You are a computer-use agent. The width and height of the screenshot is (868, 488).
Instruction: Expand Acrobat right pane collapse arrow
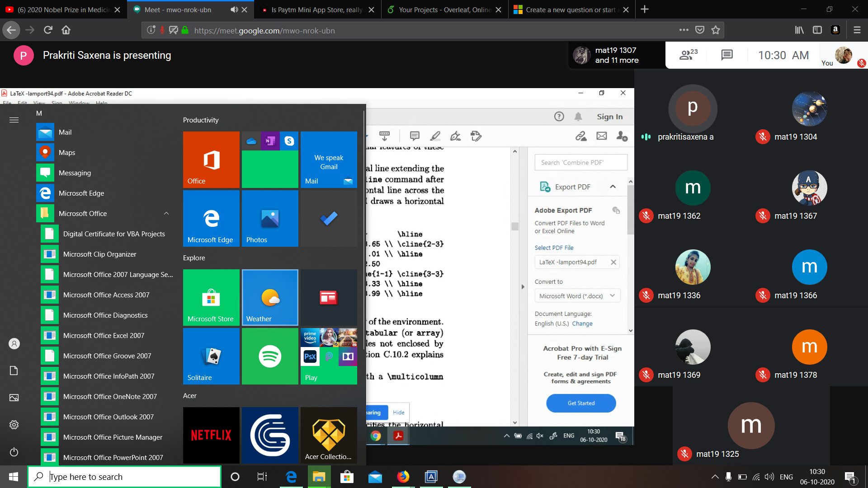tap(523, 286)
